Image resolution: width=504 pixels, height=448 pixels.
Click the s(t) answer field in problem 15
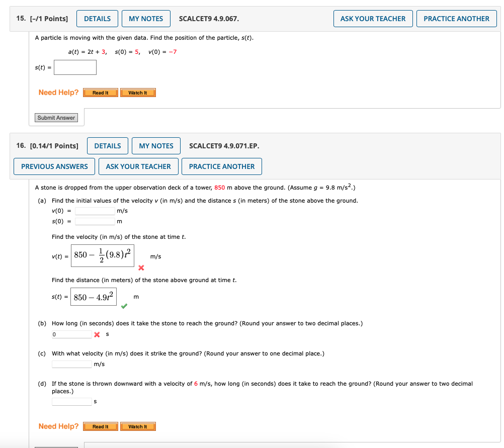(75, 67)
